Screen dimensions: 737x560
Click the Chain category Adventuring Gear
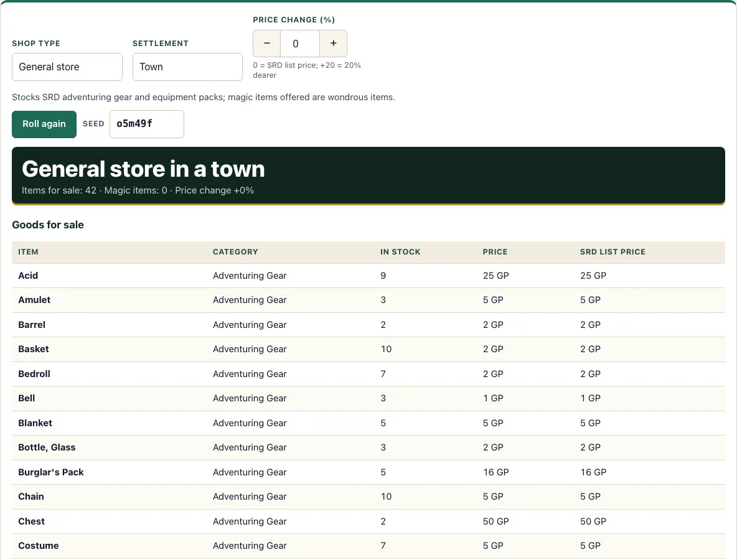coord(250,497)
